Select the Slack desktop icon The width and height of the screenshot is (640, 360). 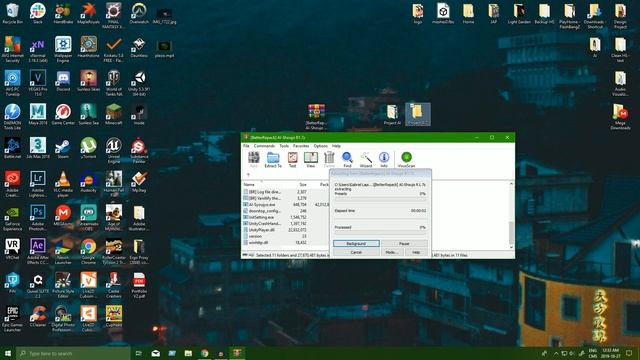coord(38,13)
